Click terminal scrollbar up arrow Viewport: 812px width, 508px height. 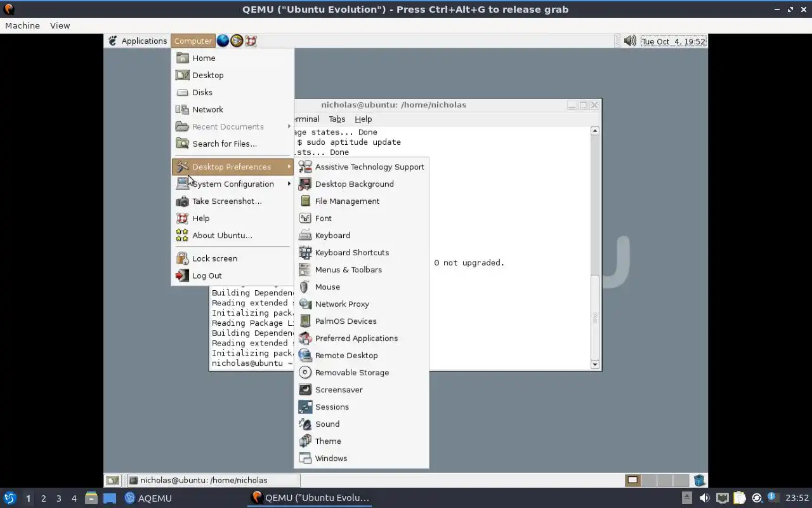[x=595, y=131]
